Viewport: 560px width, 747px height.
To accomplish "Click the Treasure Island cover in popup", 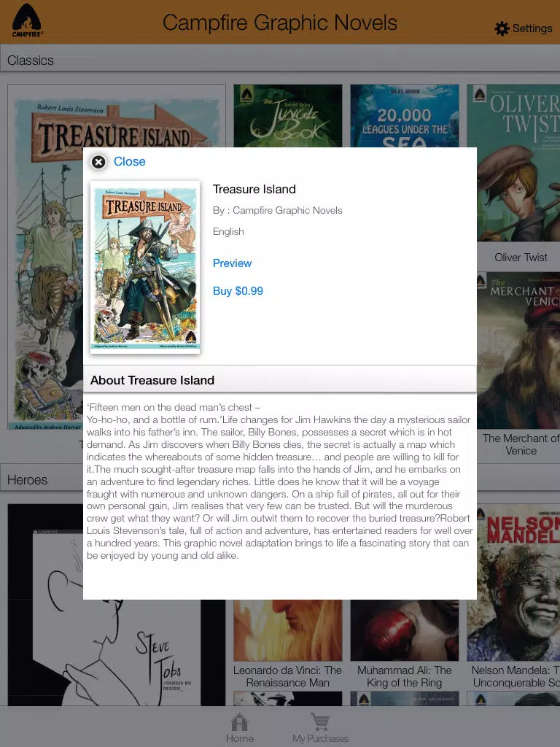I will click(x=145, y=267).
